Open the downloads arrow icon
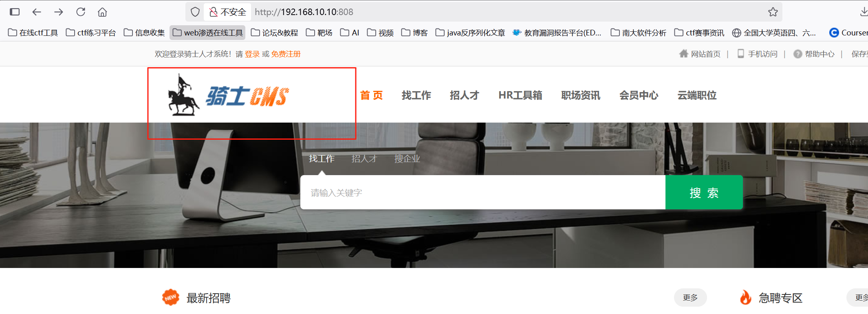 [x=864, y=12]
